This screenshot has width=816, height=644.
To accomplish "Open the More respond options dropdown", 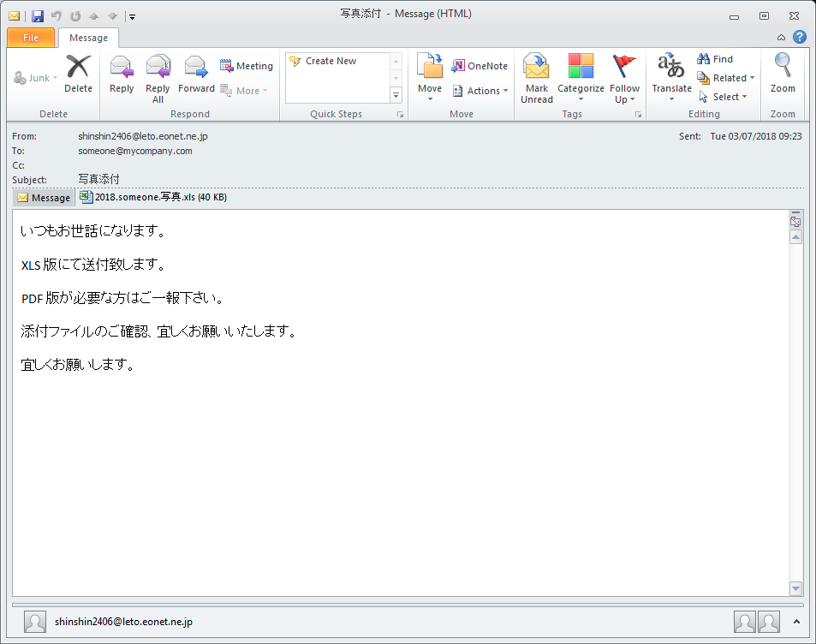I will pos(243,91).
